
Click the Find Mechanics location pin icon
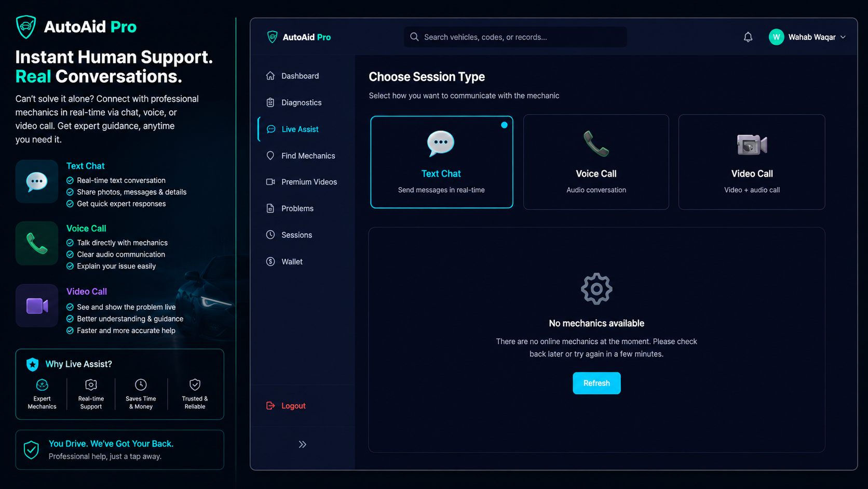[270, 155]
